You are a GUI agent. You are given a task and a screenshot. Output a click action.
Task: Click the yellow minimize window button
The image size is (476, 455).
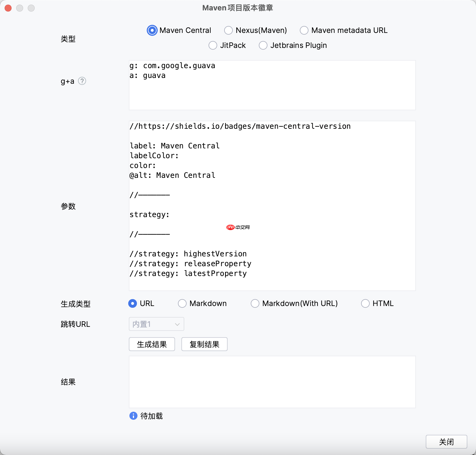(20, 8)
